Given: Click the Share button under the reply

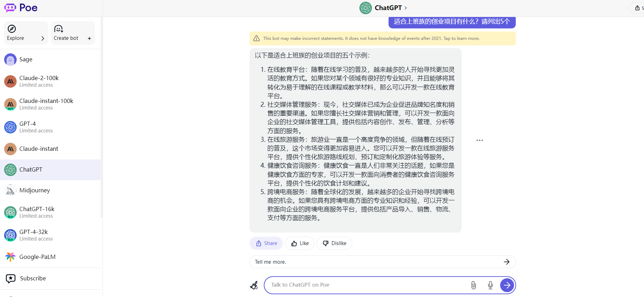Looking at the screenshot, I should [266, 243].
